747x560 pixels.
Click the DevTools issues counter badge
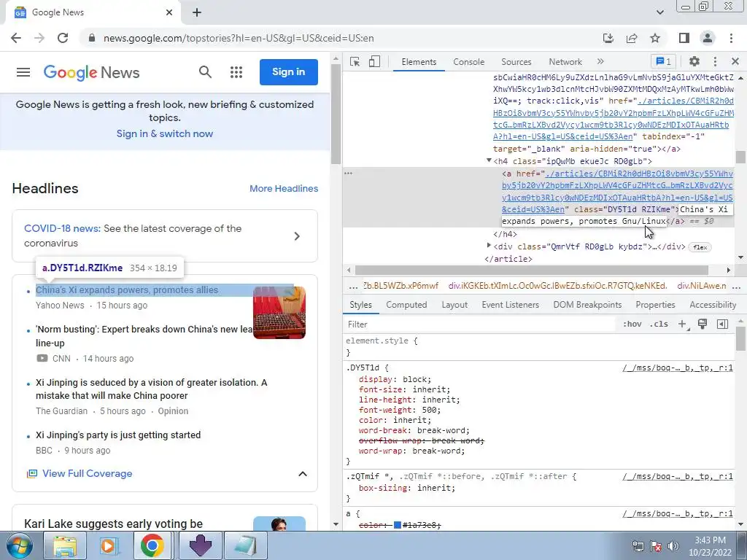[x=664, y=61]
